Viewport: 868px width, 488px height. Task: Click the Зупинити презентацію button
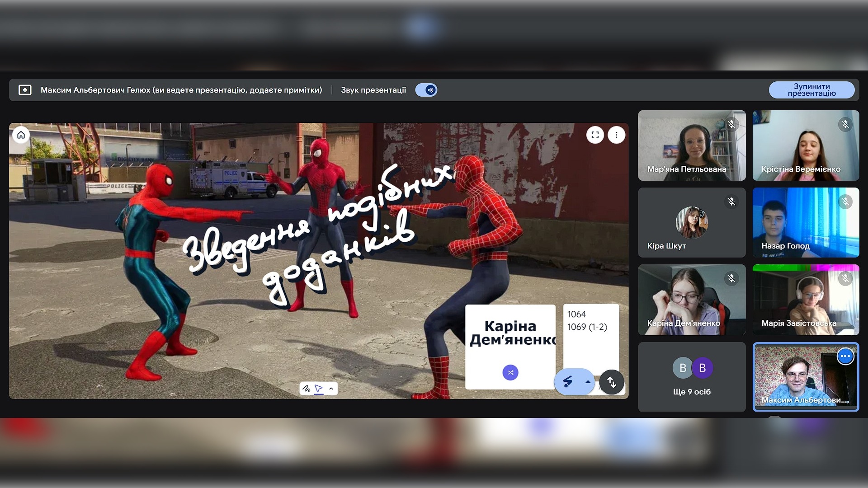click(x=811, y=90)
